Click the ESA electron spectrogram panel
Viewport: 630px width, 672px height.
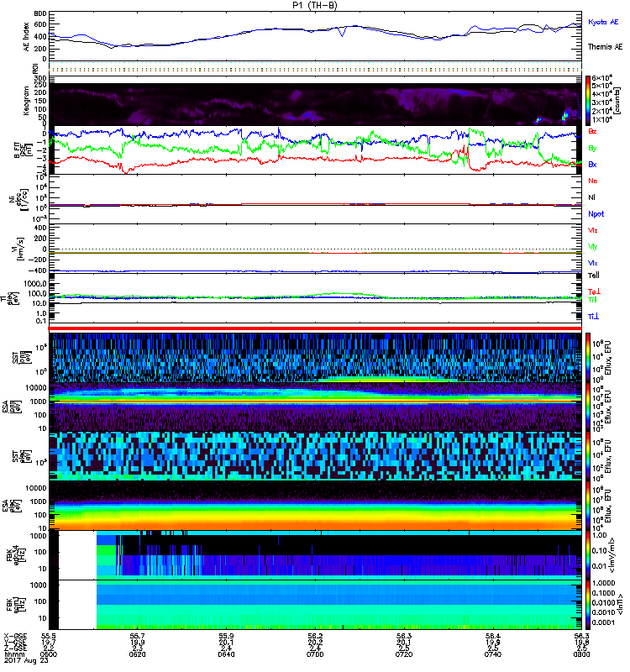click(315, 506)
